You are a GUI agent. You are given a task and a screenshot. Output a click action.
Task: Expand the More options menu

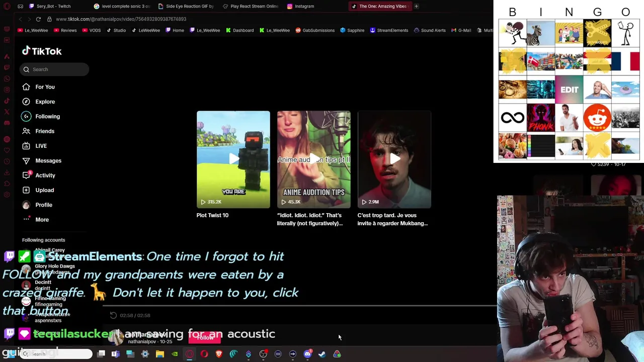tap(35, 220)
